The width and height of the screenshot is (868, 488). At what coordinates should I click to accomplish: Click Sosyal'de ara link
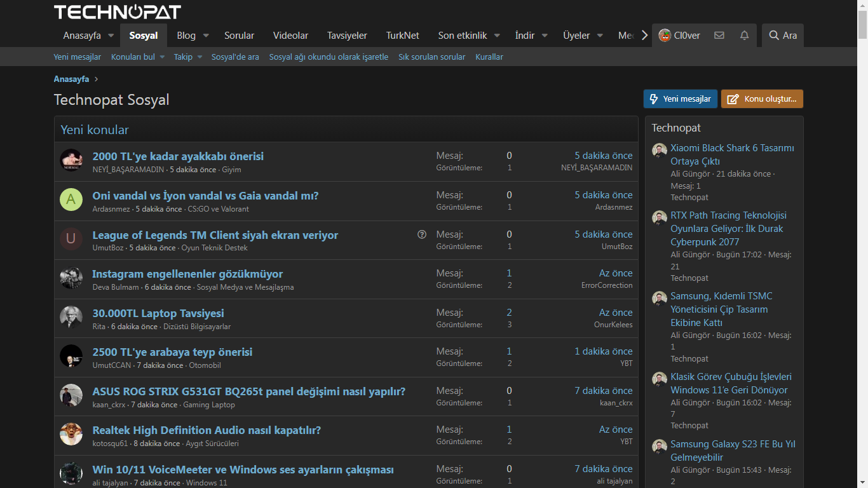[235, 57]
